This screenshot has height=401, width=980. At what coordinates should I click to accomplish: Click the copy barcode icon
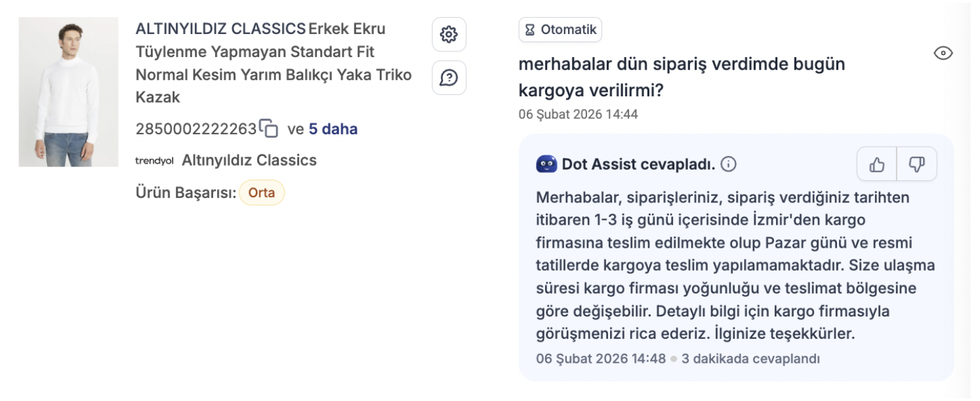[x=269, y=128]
